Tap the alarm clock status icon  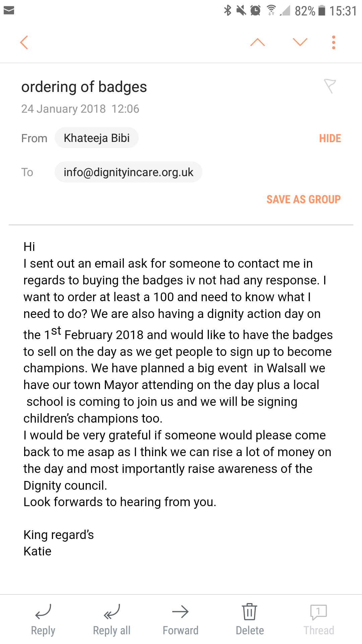[x=255, y=11]
